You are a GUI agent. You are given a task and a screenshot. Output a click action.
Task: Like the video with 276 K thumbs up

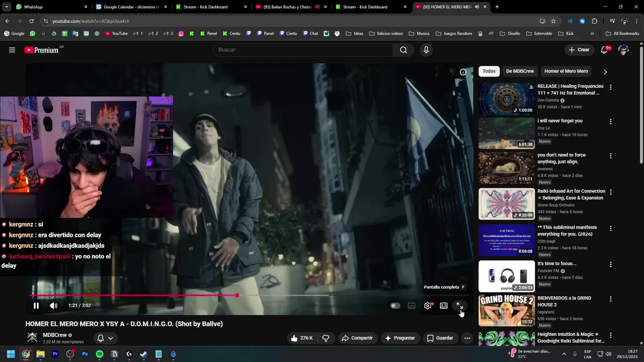(x=301, y=338)
